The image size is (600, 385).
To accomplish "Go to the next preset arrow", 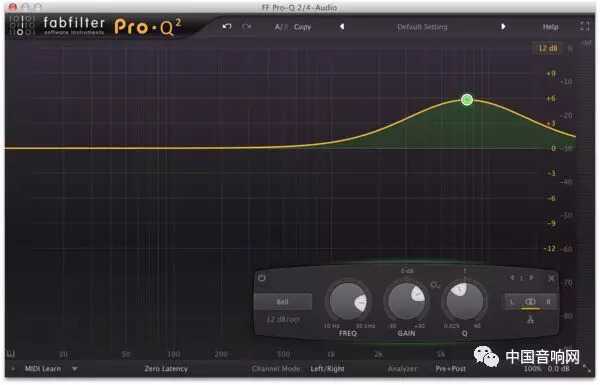I will tap(503, 27).
